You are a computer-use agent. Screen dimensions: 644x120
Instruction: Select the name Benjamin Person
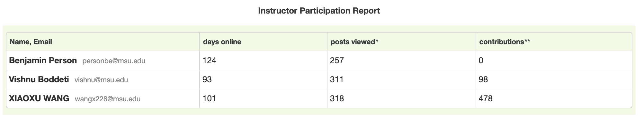tap(43, 60)
